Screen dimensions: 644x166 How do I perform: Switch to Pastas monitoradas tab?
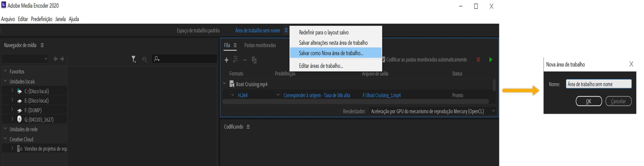coord(260,45)
